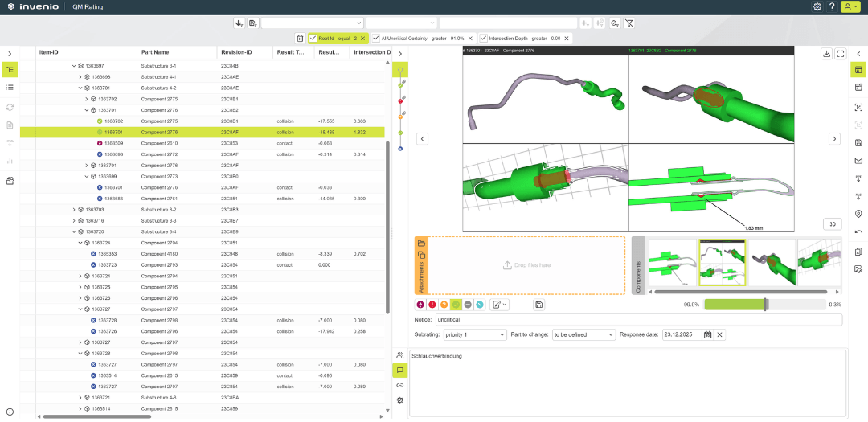Click the next image arrow button
The width and height of the screenshot is (868, 422).
tap(835, 139)
